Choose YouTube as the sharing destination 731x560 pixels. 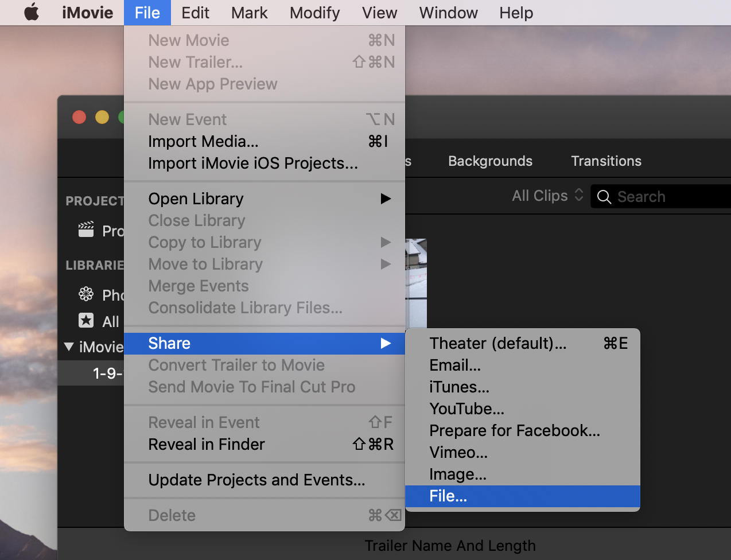[466, 409]
